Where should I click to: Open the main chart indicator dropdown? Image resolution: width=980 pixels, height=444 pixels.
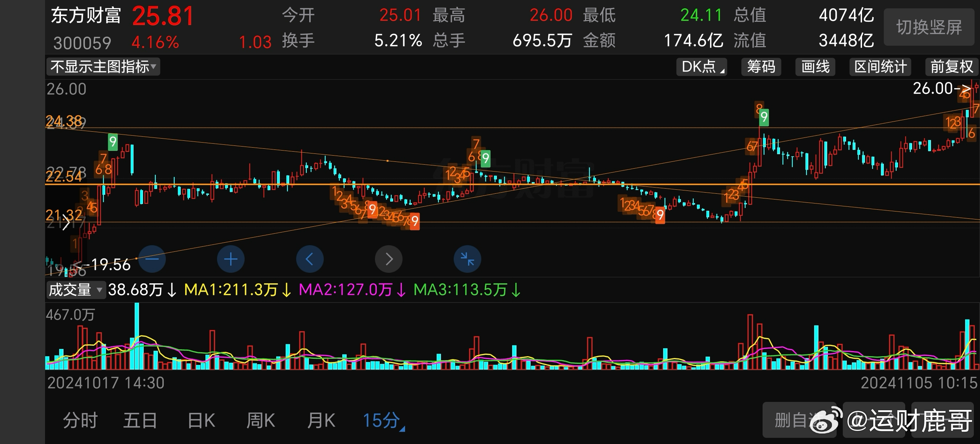tap(103, 67)
